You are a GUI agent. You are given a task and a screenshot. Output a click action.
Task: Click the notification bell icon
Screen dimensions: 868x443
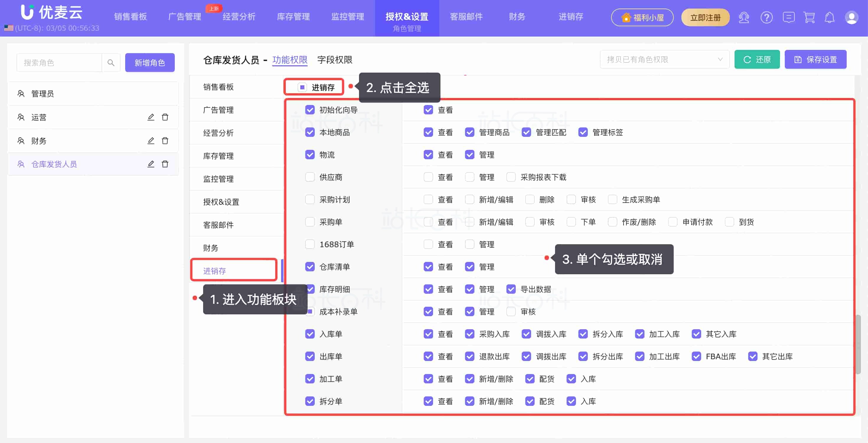(x=829, y=17)
